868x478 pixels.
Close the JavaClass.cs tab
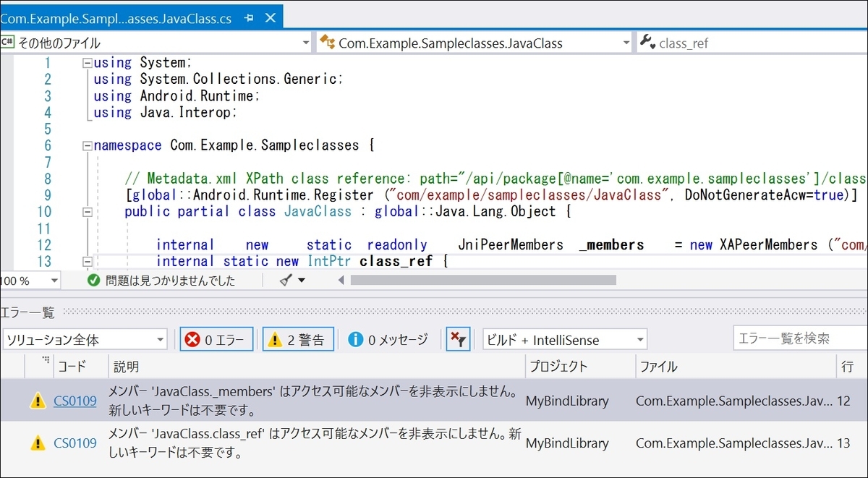[x=271, y=18]
